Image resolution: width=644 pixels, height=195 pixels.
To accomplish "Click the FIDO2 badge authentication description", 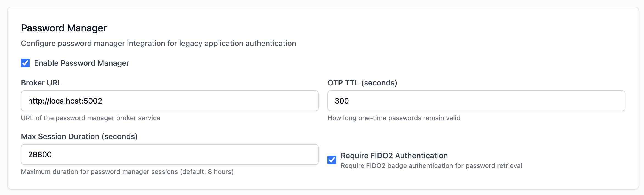I will pyautogui.click(x=431, y=166).
